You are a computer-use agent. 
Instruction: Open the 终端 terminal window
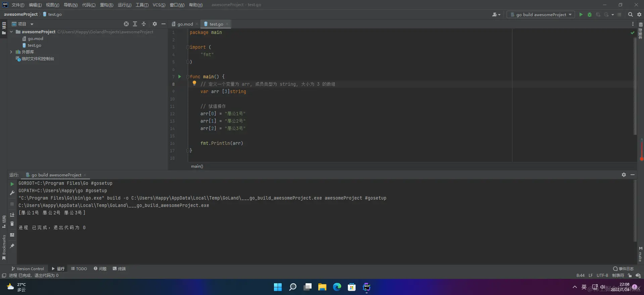pos(119,268)
